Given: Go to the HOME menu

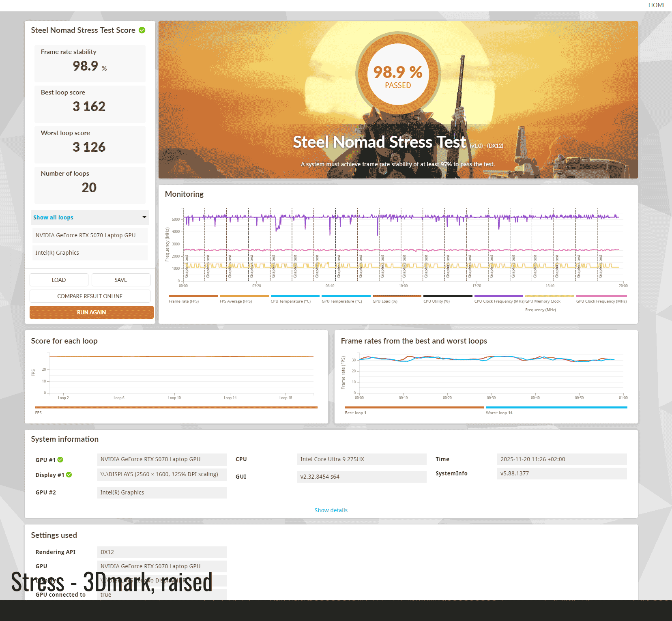Looking at the screenshot, I should pos(657,5).
